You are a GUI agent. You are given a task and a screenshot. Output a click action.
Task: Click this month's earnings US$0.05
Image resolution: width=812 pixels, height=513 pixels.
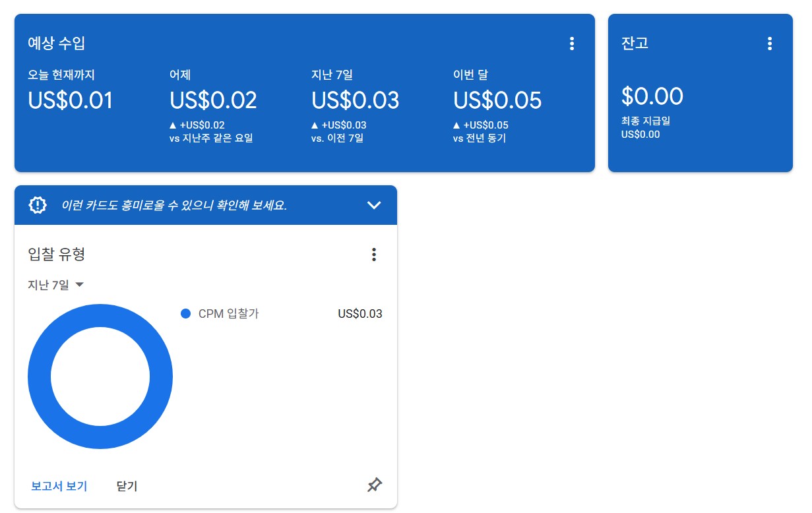[497, 100]
